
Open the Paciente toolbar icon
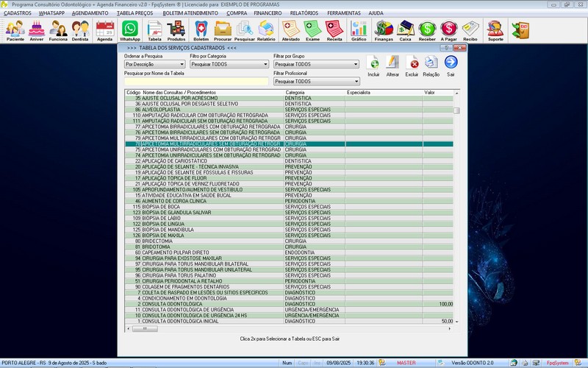tap(15, 30)
